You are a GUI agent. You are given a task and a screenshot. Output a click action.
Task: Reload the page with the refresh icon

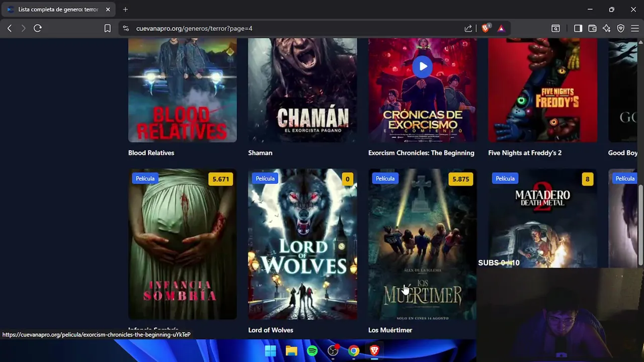[x=38, y=29]
